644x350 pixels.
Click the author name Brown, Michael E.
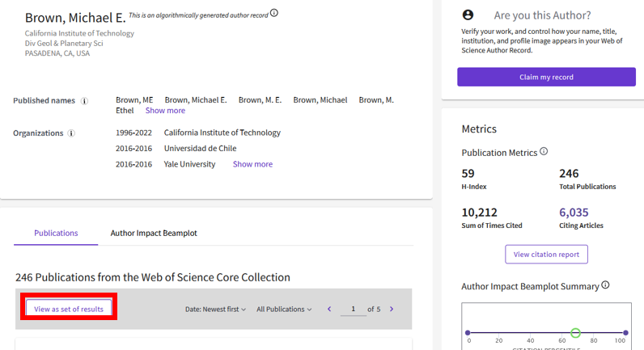(x=75, y=18)
